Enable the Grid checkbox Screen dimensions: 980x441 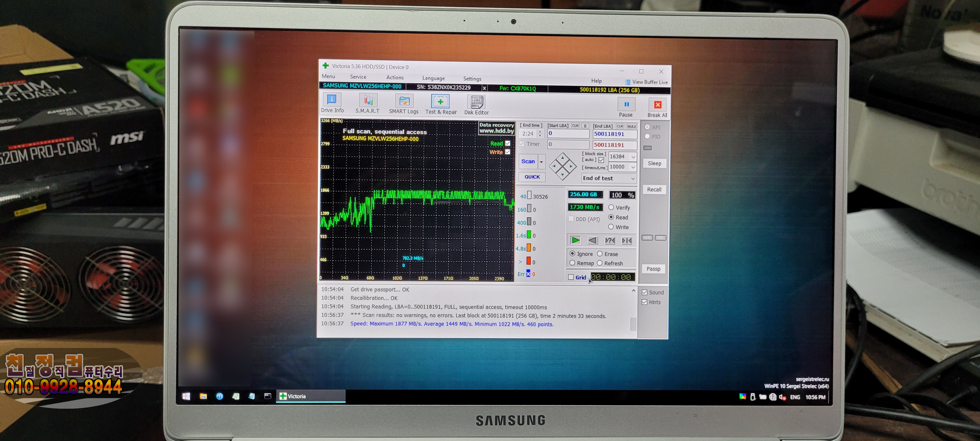tap(571, 277)
